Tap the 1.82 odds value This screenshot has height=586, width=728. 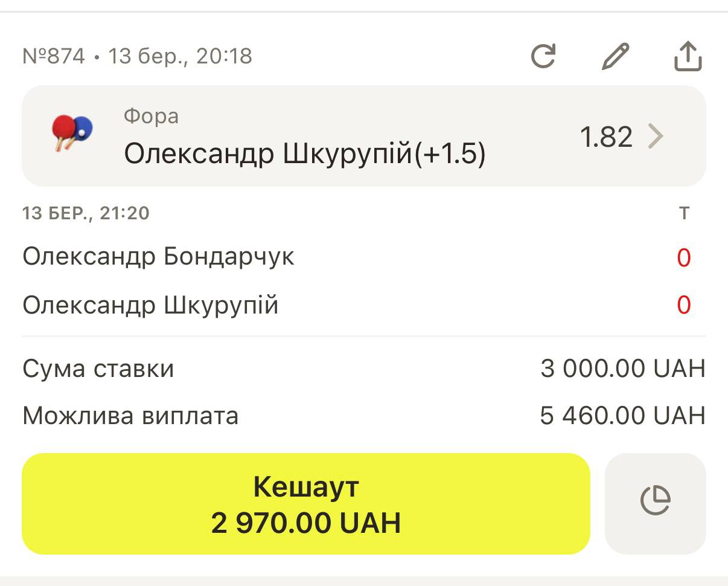pyautogui.click(x=606, y=137)
